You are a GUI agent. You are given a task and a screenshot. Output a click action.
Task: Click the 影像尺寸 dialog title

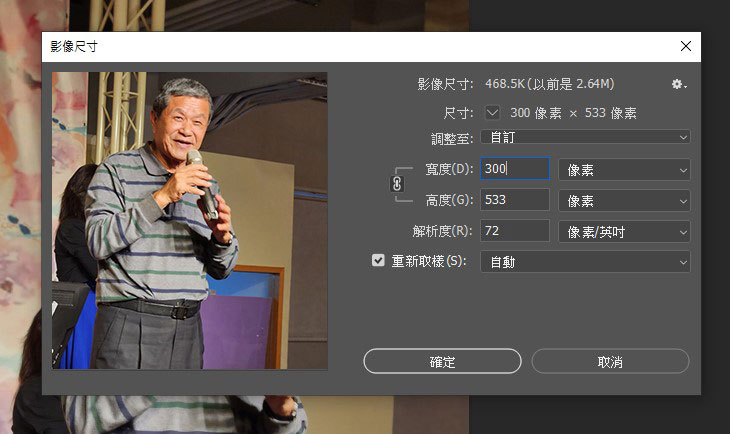point(74,46)
